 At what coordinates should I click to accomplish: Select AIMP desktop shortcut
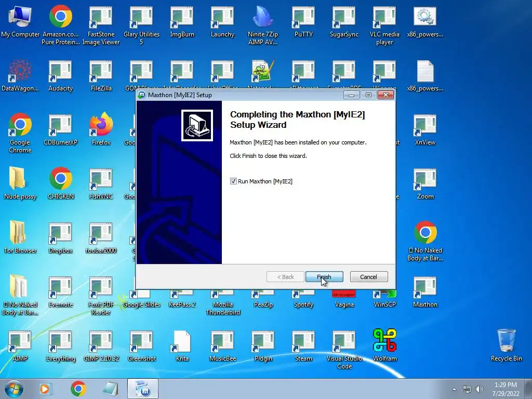[20, 345]
